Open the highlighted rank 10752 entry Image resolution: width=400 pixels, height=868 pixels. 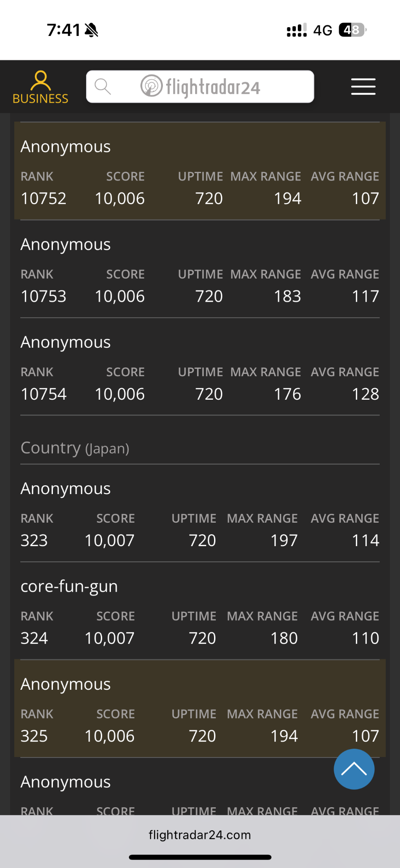[200, 171]
